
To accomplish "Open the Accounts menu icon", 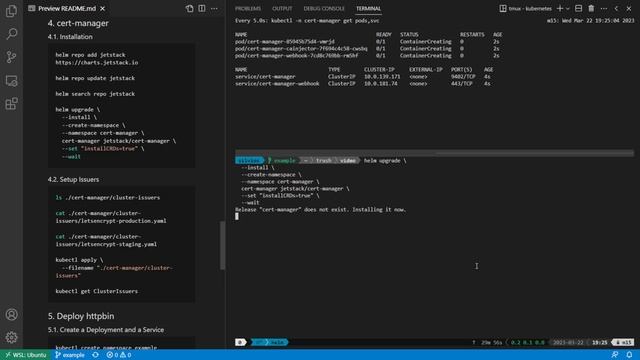I will [x=11, y=314].
